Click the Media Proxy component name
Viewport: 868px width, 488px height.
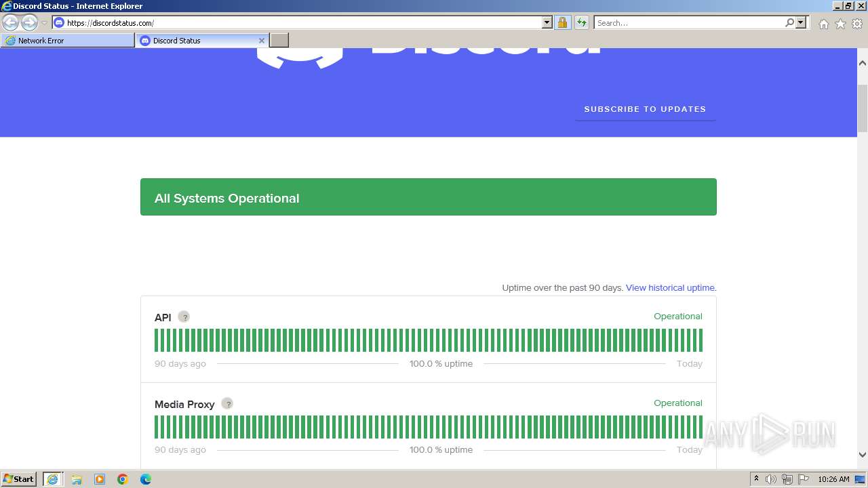pos(184,404)
